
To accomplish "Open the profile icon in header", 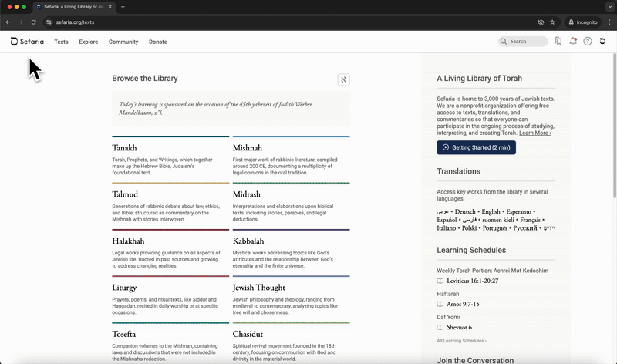I will (x=602, y=41).
